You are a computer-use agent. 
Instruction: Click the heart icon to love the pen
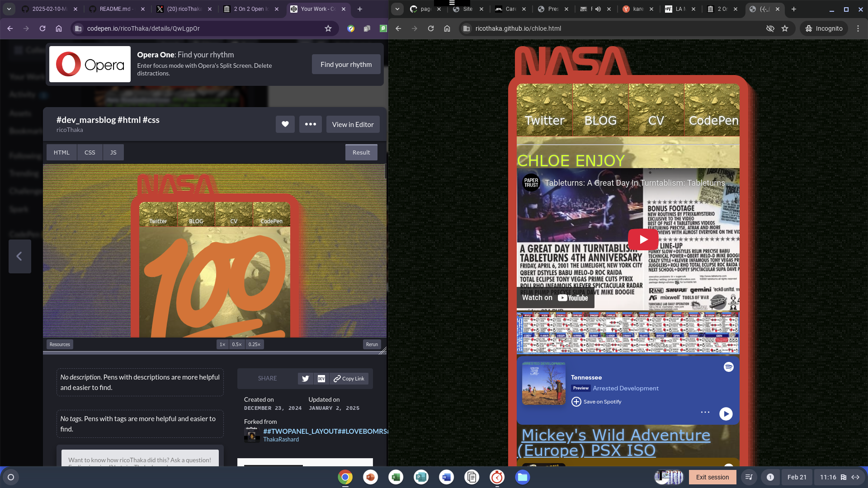pyautogui.click(x=285, y=124)
